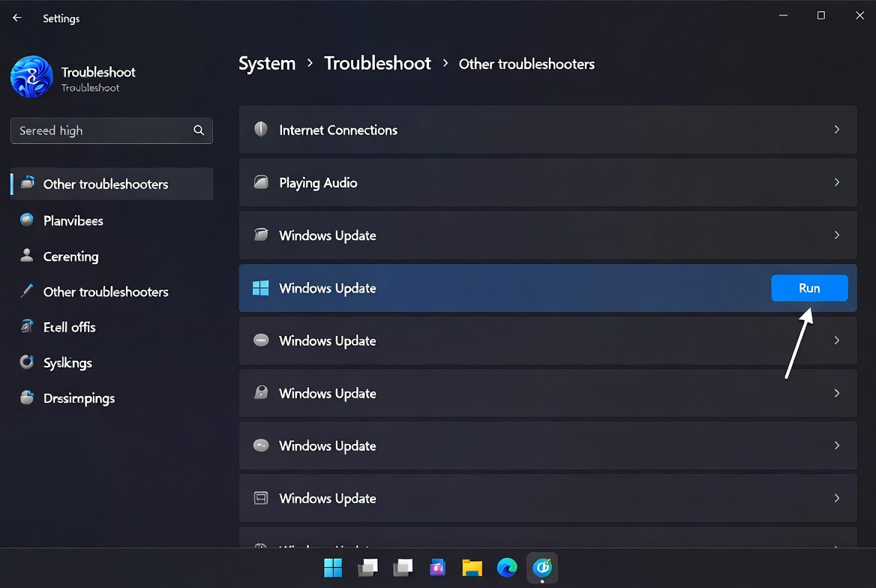The image size is (876, 588).
Task: Expand the Internet Connections troubleshooter
Action: (837, 129)
